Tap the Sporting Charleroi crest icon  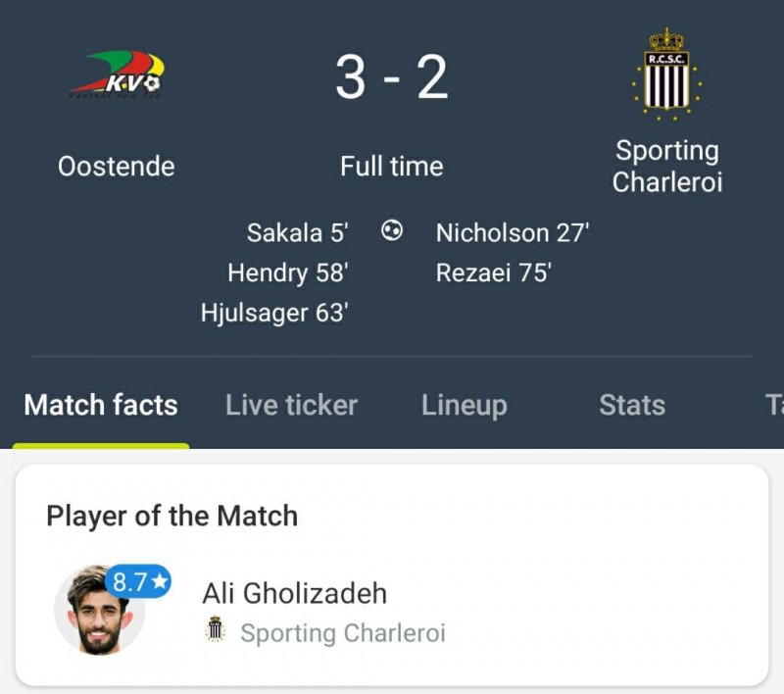click(x=666, y=74)
